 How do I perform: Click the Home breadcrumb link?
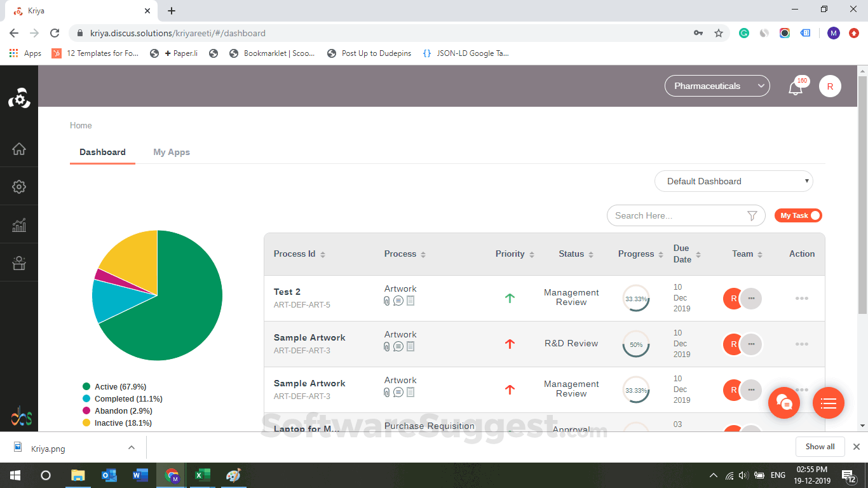(x=81, y=125)
